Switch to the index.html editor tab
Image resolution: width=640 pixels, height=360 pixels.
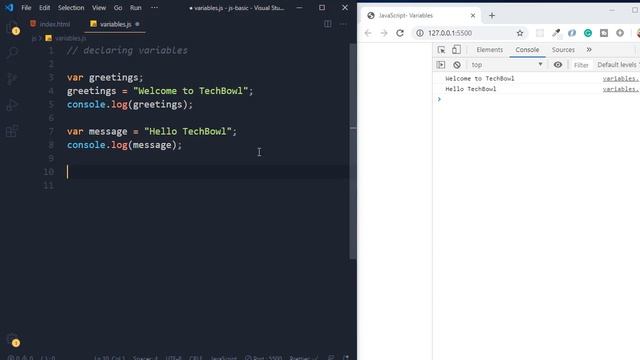point(50,24)
